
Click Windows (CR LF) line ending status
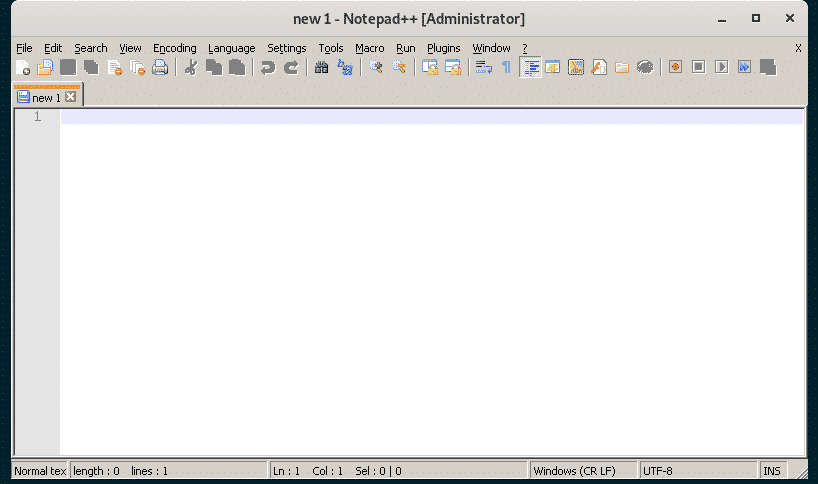584,471
